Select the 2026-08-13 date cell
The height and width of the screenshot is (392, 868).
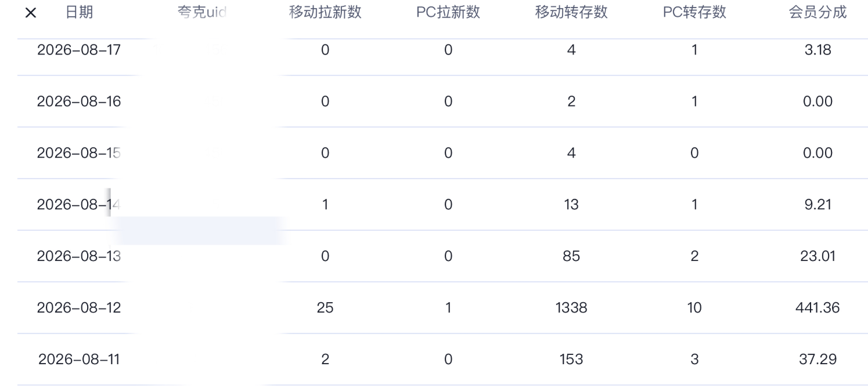pyautogui.click(x=79, y=256)
